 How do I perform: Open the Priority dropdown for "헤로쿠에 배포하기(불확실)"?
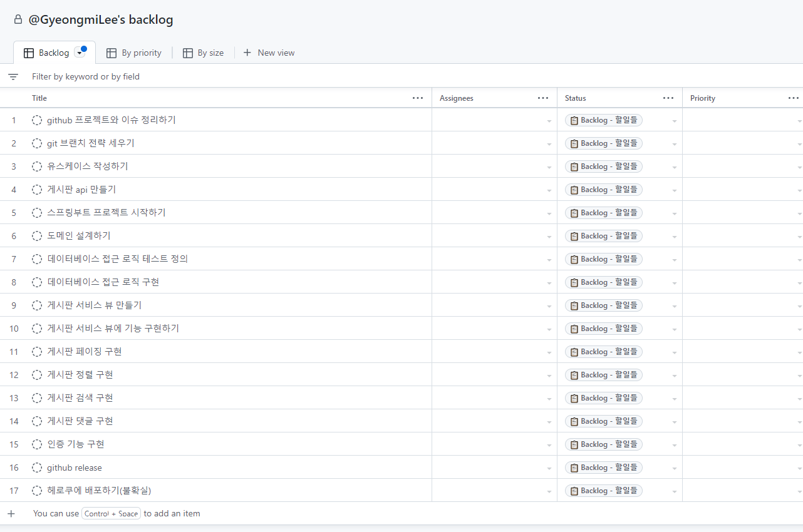click(799, 491)
